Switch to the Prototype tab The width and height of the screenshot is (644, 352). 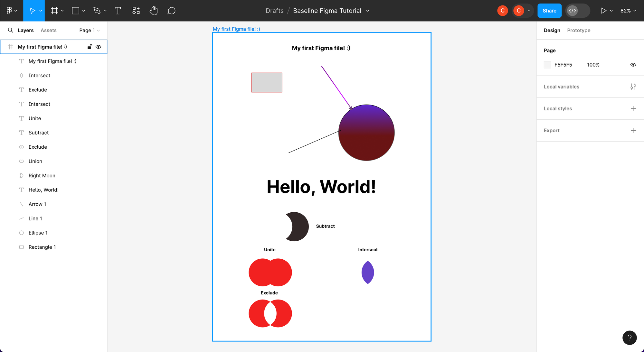pyautogui.click(x=579, y=30)
